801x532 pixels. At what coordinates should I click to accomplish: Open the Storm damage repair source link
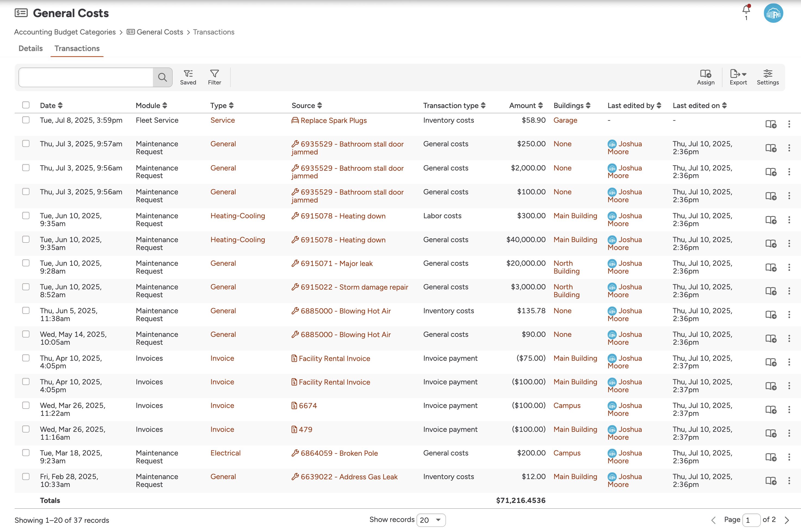pyautogui.click(x=354, y=287)
